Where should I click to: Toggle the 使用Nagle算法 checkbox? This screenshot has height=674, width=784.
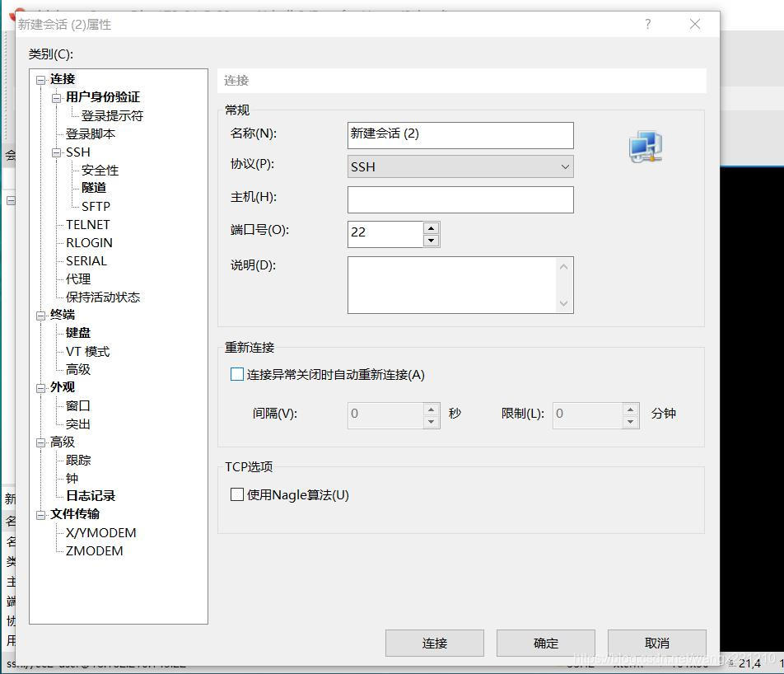pyautogui.click(x=237, y=494)
